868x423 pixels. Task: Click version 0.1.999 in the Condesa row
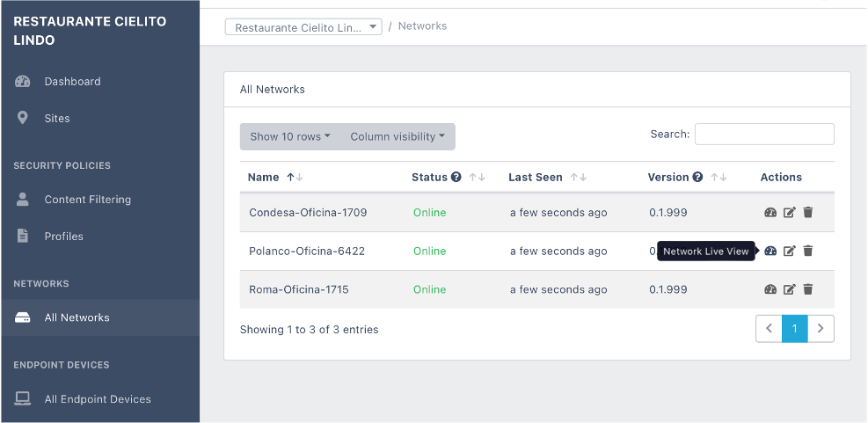[x=668, y=212]
